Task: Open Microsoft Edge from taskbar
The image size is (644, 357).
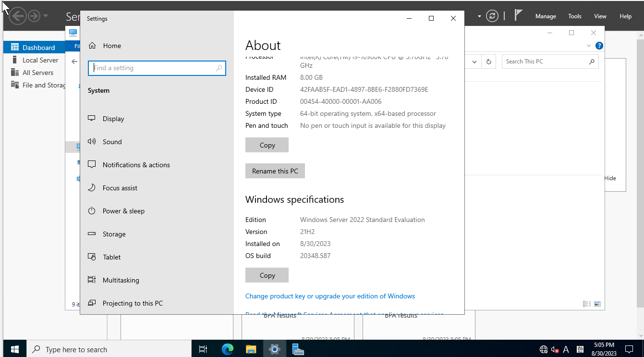Action: tap(227, 349)
